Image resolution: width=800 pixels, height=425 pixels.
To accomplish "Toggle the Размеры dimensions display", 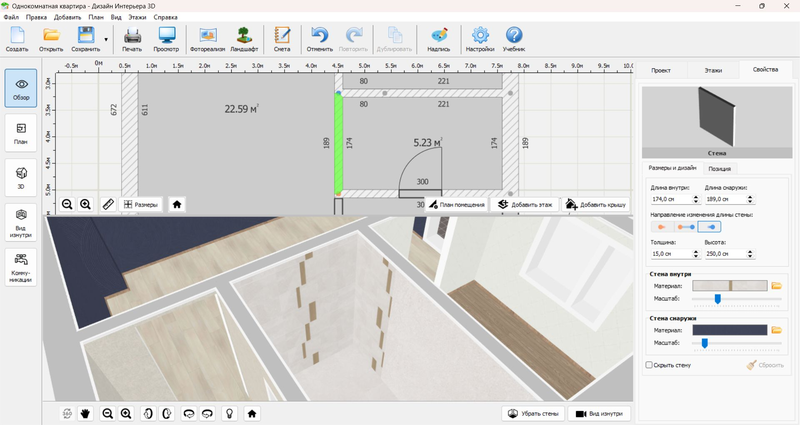I will click(x=140, y=204).
